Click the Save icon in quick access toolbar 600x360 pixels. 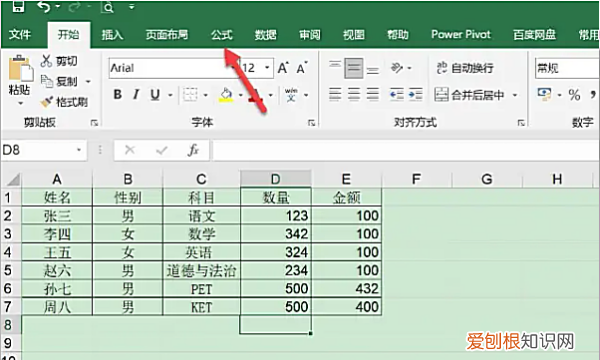click(18, 6)
